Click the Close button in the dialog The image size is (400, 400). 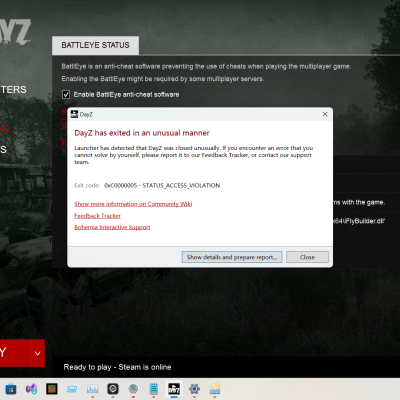(x=307, y=257)
